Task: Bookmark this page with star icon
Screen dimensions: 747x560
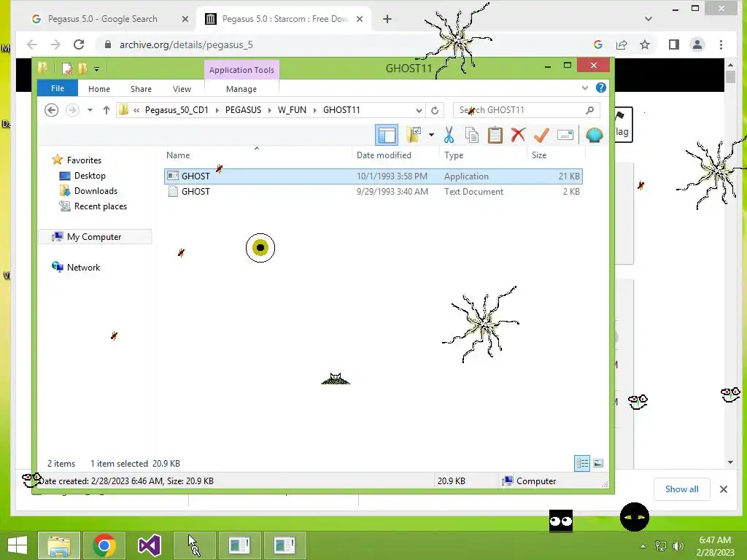Action: coord(645,44)
